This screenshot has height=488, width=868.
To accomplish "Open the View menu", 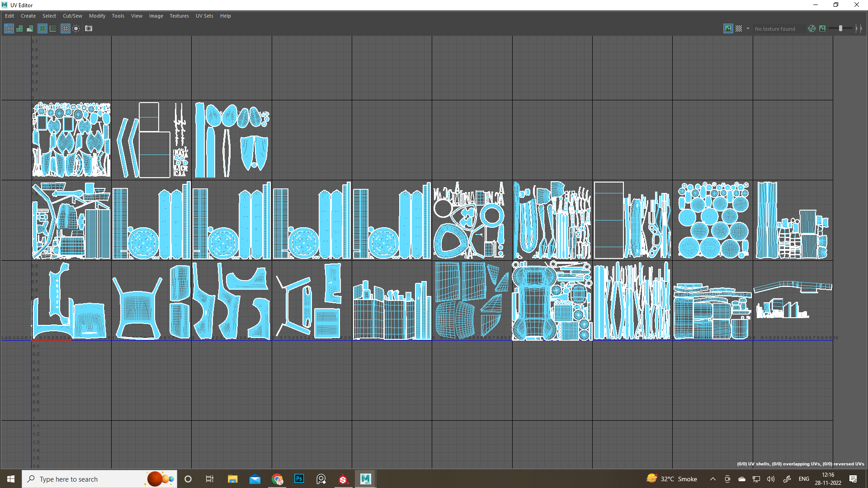I will 137,16.
